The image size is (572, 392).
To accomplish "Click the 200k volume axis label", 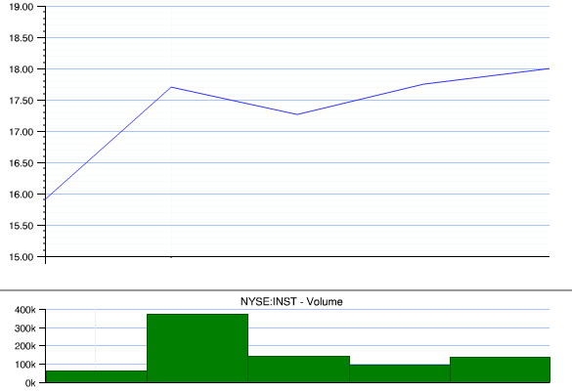I will point(25,346).
